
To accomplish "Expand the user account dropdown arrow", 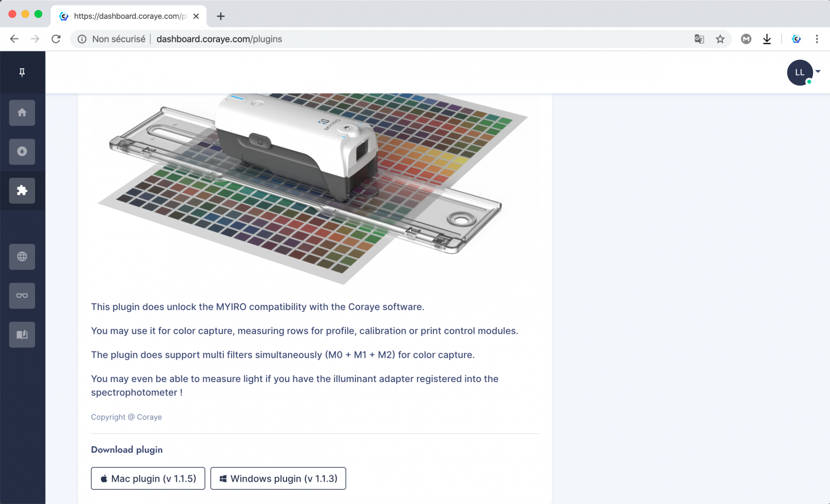I will tap(818, 72).
